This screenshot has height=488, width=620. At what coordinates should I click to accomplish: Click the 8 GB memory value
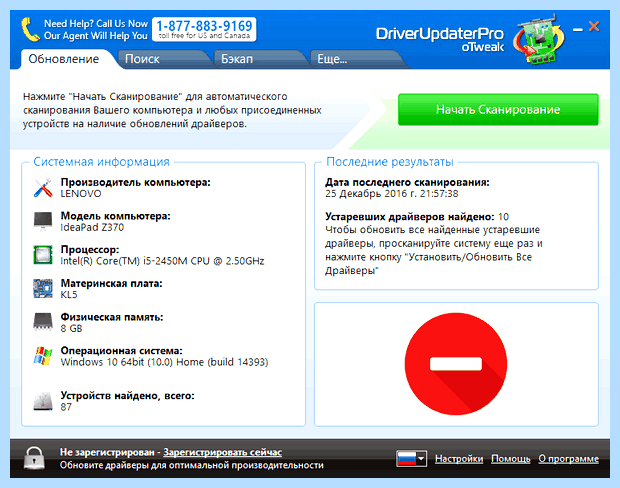click(x=71, y=328)
